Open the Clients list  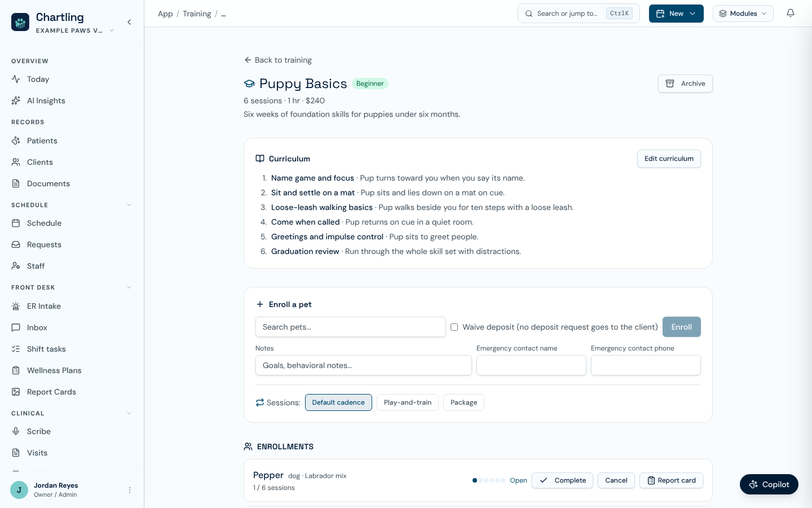coord(72,162)
